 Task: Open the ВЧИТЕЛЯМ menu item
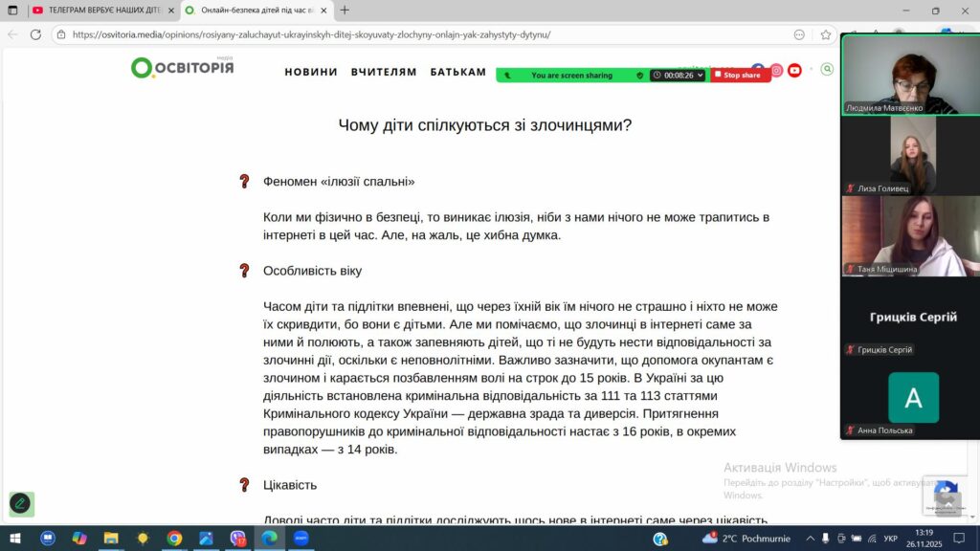(384, 72)
